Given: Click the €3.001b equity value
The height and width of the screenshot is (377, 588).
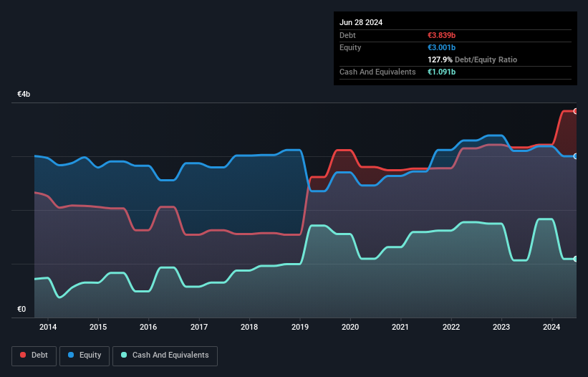Looking at the screenshot, I should [x=441, y=47].
